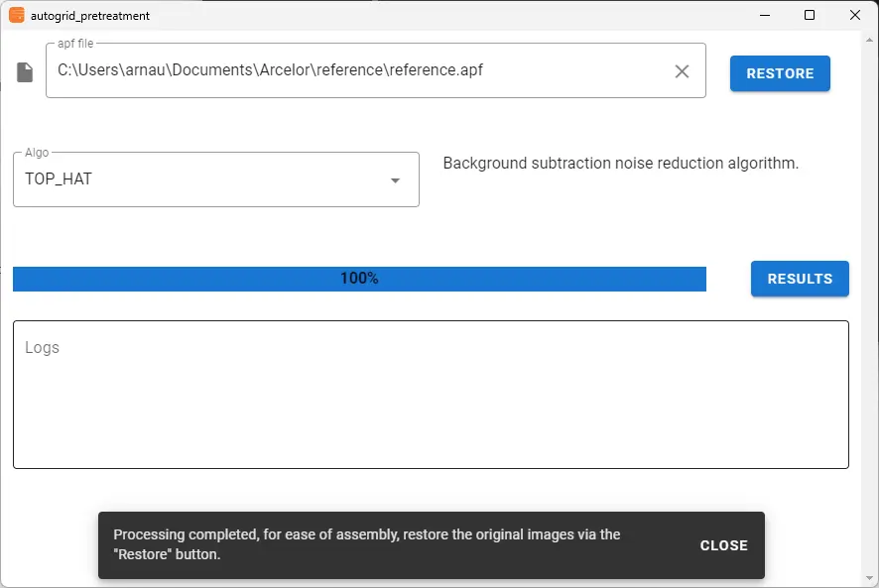879x588 pixels.
Task: Maximize the autogrid_pretreatment window
Action: click(809, 15)
